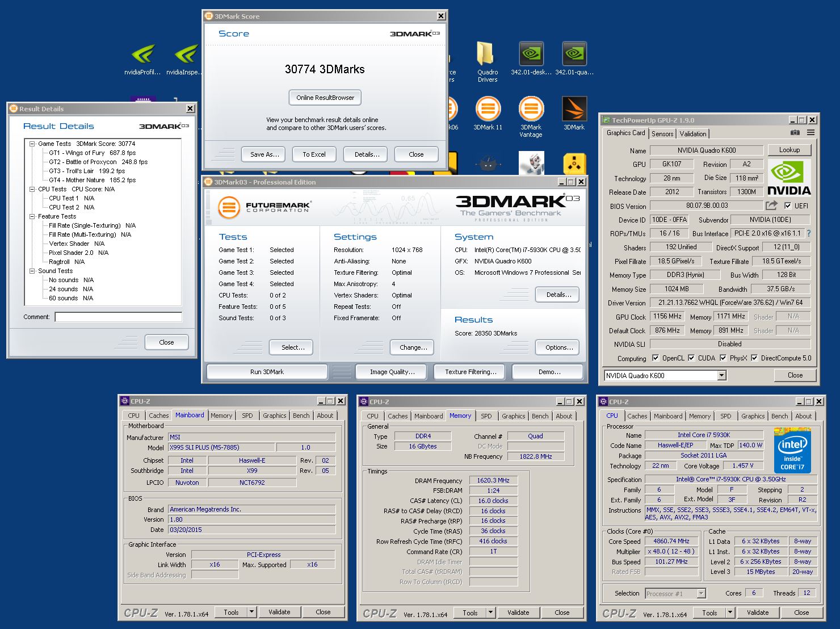This screenshot has width=840, height=629.
Task: Click the Futuremark orange logo in 3DMark03
Action: coord(229,207)
